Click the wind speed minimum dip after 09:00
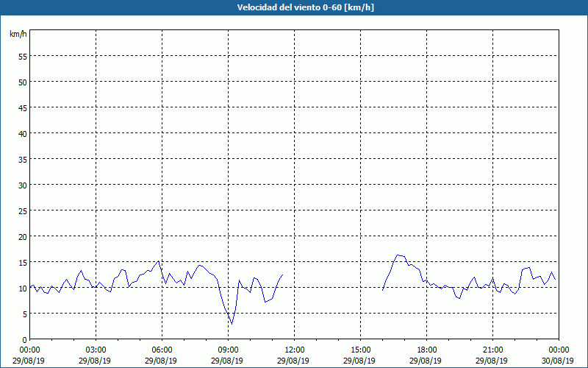The height and width of the screenshot is (368, 588). tap(232, 324)
